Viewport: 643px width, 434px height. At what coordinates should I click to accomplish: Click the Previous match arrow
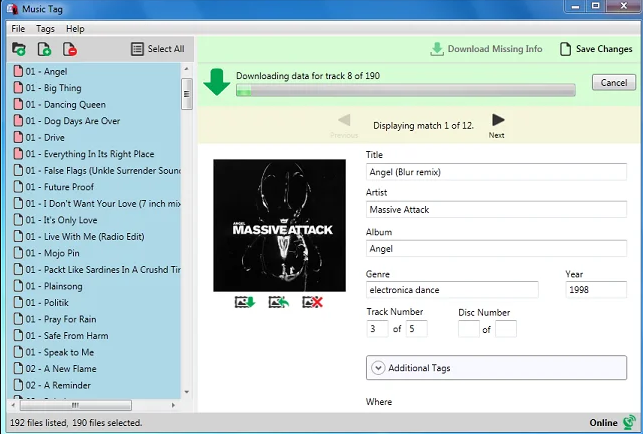344,120
